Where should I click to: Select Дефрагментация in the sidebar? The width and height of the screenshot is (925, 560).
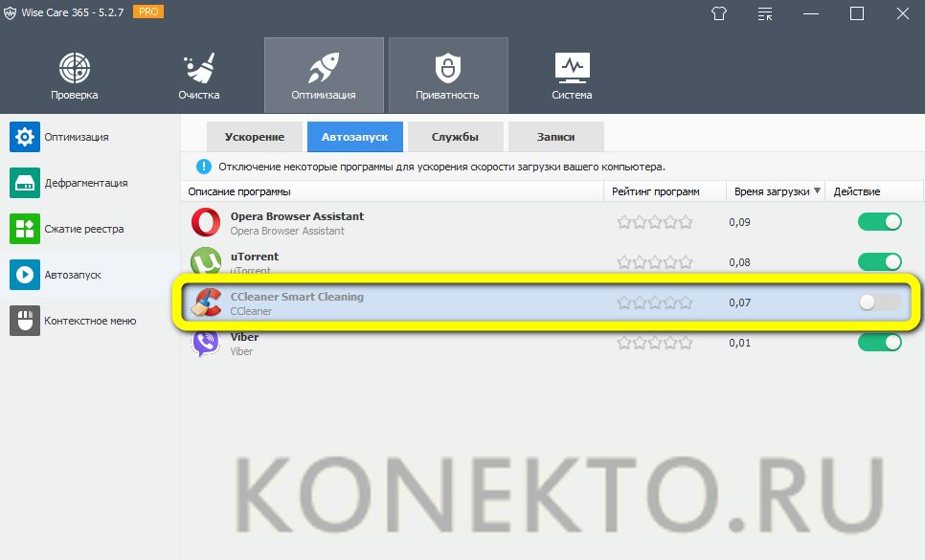point(85,183)
